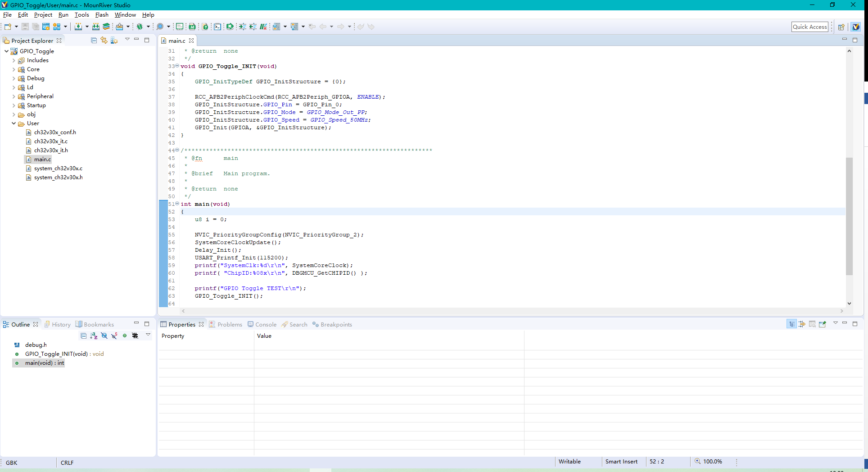Fold the main function at line 51
This screenshot has height=472, width=868.
177,204
